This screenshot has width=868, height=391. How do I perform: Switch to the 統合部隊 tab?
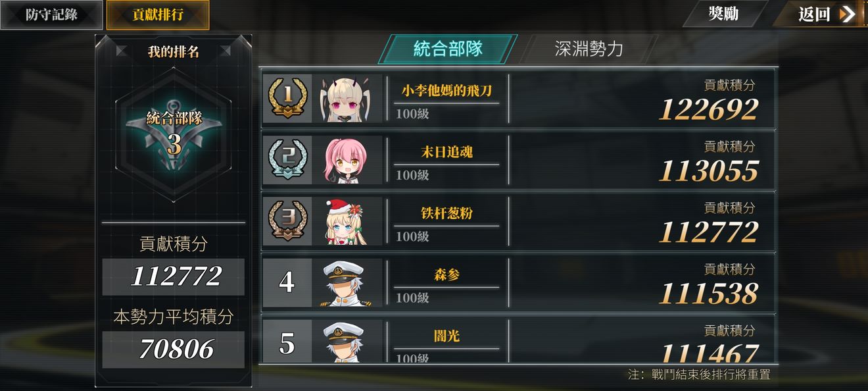pos(448,49)
